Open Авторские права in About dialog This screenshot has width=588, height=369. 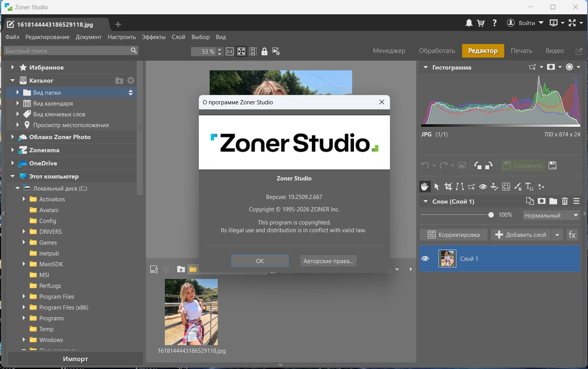click(x=328, y=261)
